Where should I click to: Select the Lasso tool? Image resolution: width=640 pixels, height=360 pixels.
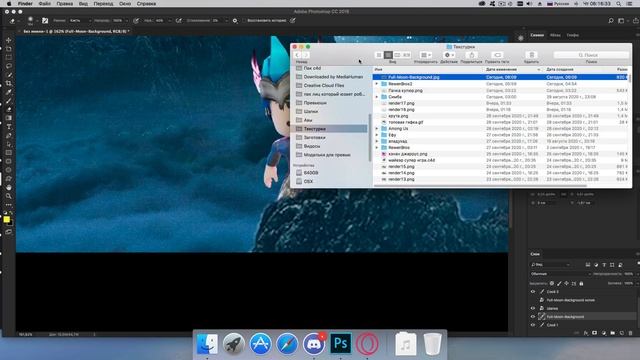[x=9, y=66]
